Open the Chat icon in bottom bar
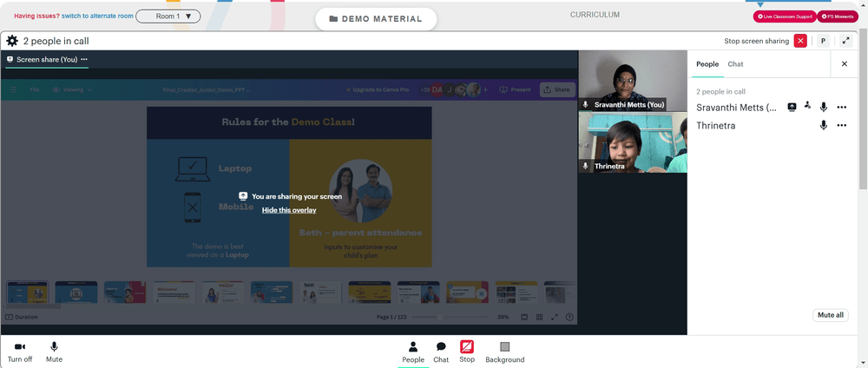 pos(441,352)
